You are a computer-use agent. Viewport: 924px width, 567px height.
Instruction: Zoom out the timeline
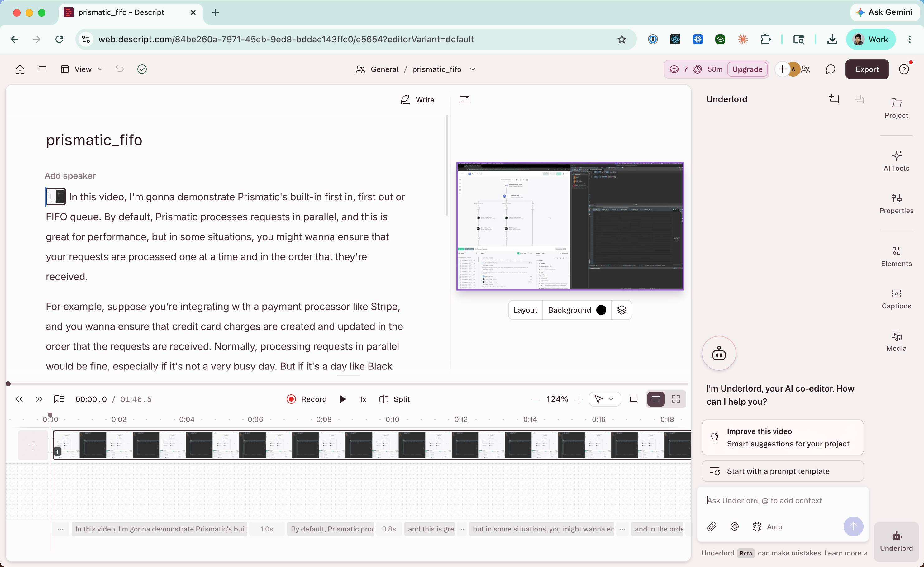point(535,399)
